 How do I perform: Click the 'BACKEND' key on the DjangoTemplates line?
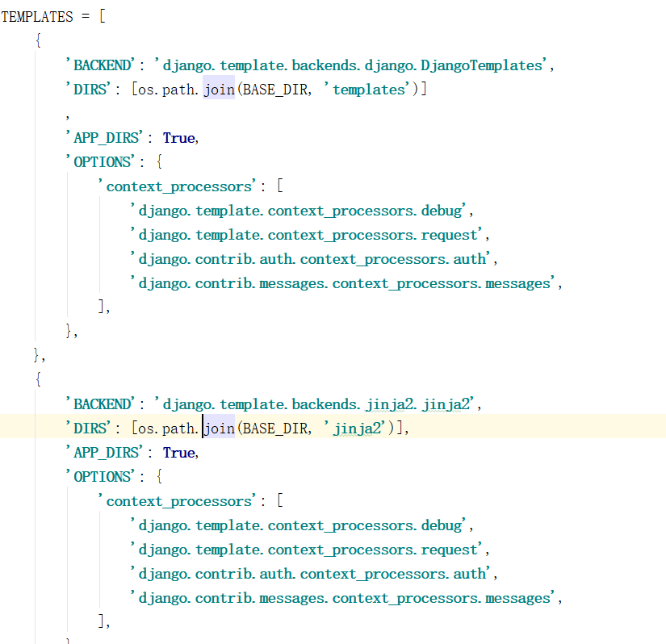click(x=101, y=65)
